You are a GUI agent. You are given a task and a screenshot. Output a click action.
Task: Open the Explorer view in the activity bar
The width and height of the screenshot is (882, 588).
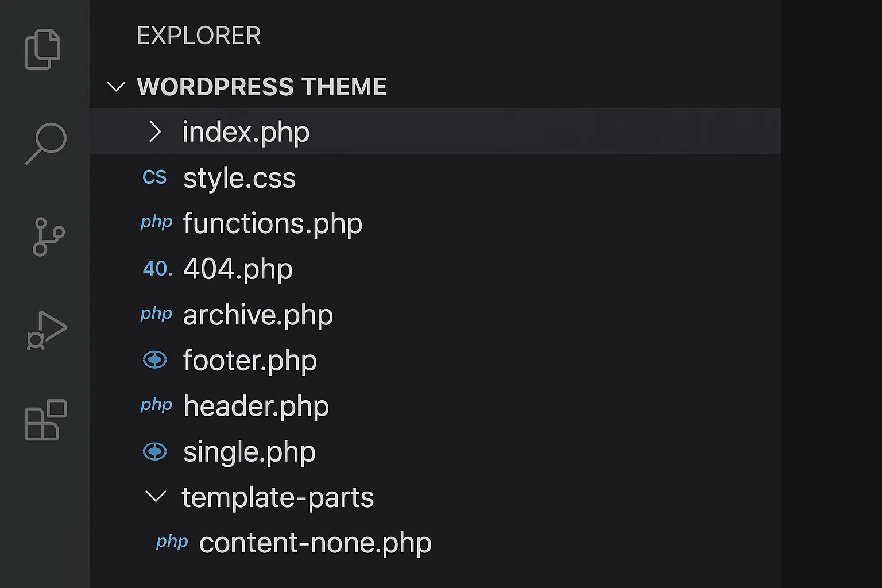(x=43, y=48)
